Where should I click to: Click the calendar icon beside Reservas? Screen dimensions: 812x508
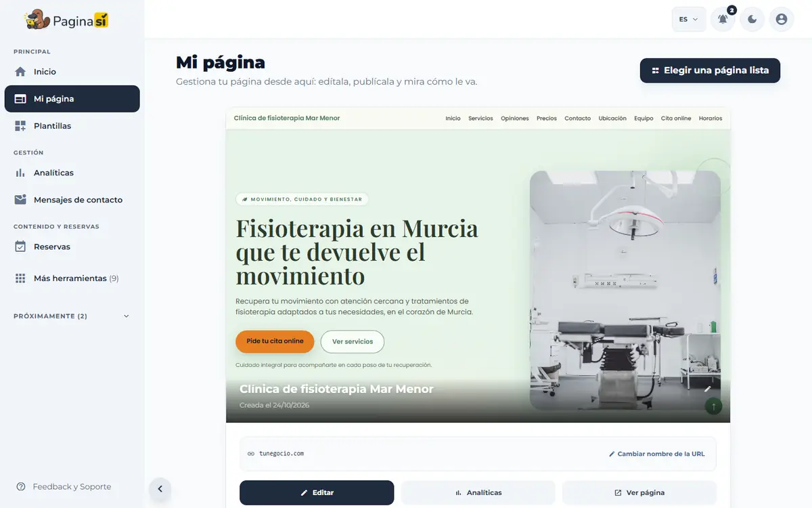(x=20, y=247)
